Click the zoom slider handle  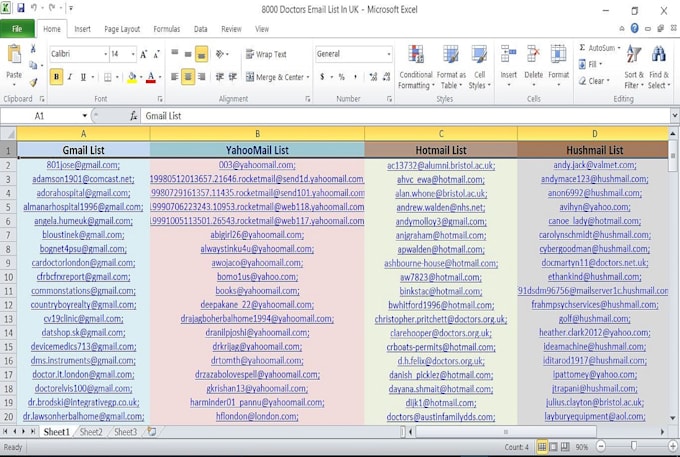(634, 446)
